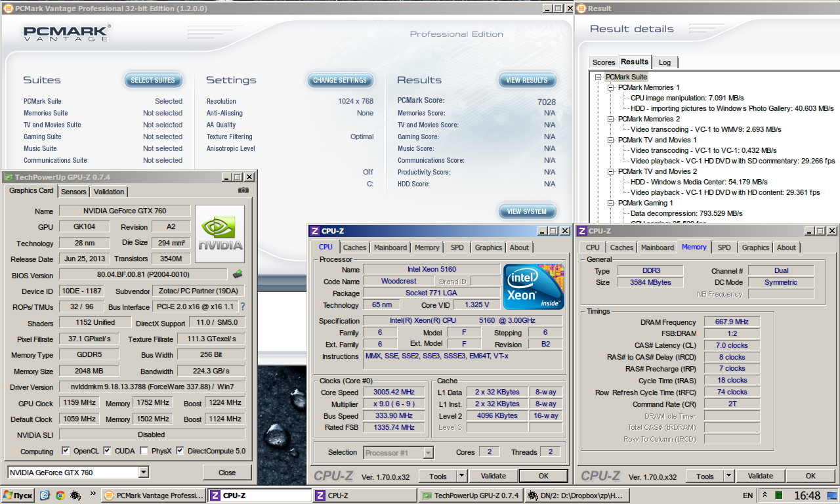Viewport: 840px width, 504px height.
Task: Open About tab in right CPU-Z window
Action: [786, 247]
